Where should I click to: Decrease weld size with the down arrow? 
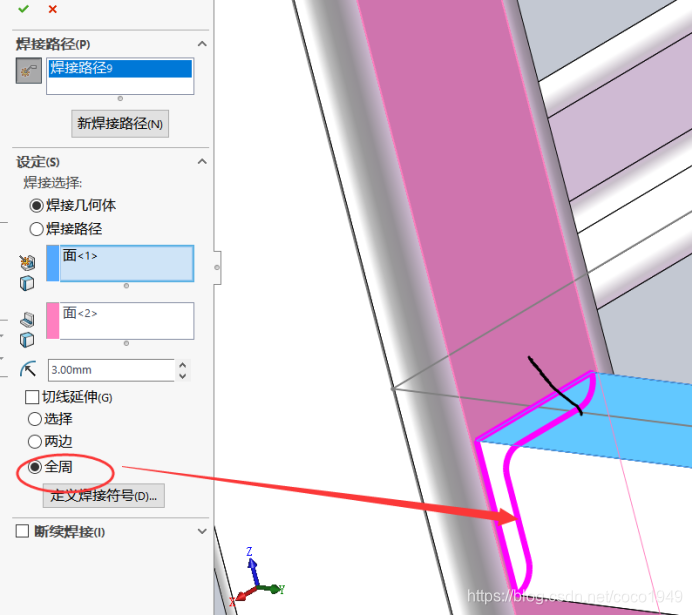pos(183,376)
